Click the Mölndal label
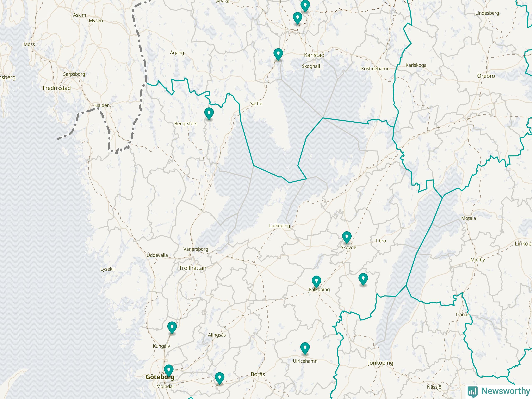 [165, 387]
